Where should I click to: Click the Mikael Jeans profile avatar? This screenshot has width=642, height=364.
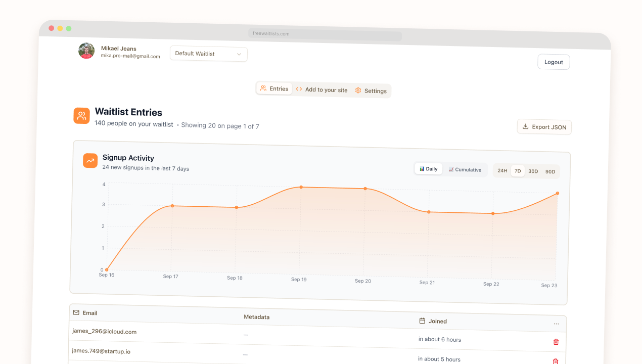(x=86, y=51)
